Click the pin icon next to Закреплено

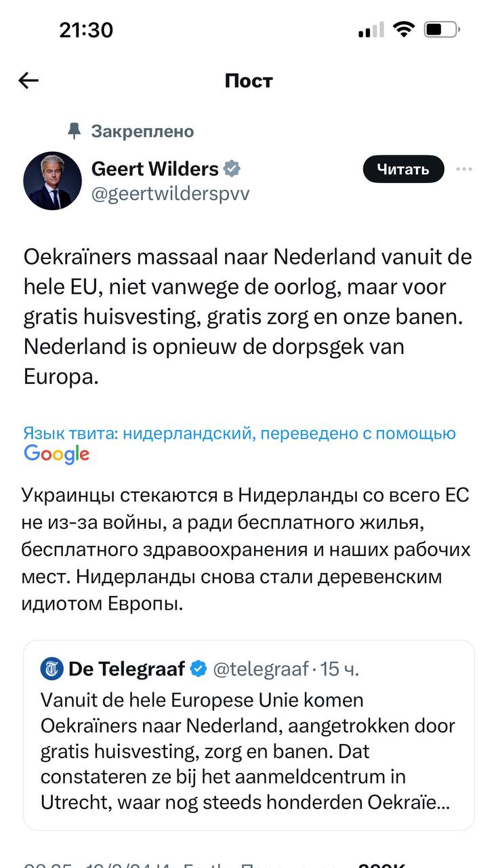(x=75, y=130)
